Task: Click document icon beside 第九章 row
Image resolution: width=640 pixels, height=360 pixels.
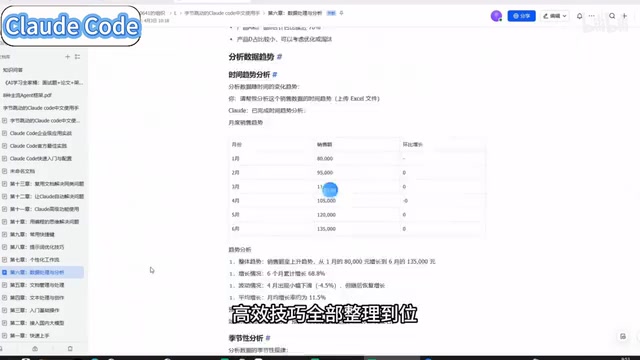Action: (4, 234)
